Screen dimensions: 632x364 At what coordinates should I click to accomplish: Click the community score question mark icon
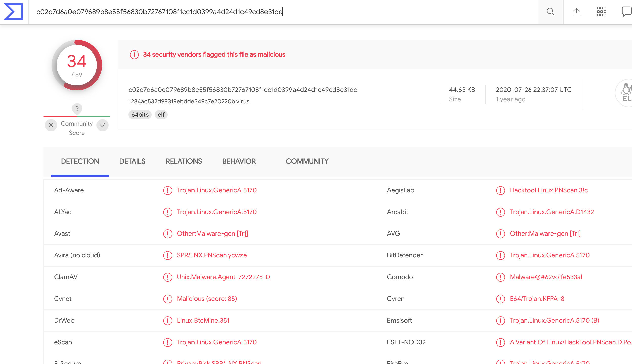pos(77,109)
